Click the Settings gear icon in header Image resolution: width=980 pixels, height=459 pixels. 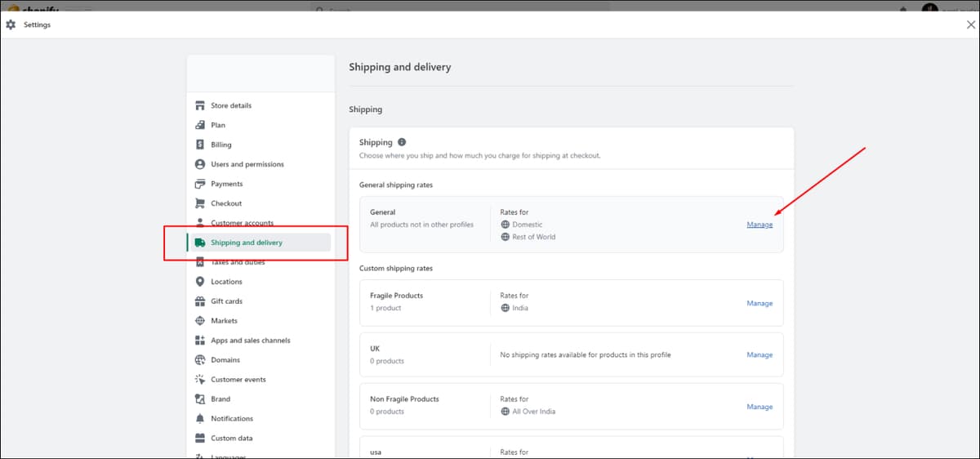tap(11, 25)
